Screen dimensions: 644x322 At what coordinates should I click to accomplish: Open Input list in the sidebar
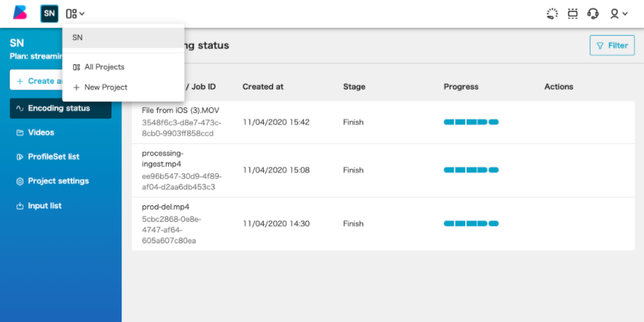coord(44,206)
